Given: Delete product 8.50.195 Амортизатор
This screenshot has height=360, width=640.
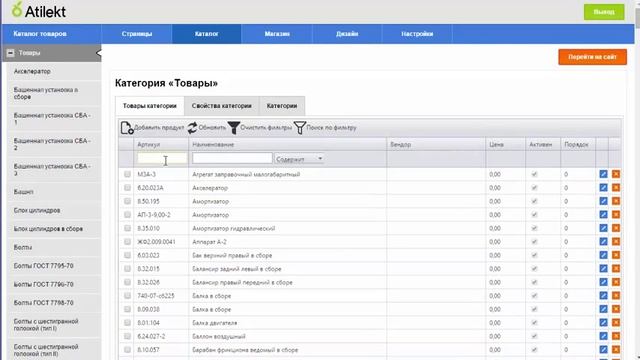Looking at the screenshot, I should click(x=616, y=201).
